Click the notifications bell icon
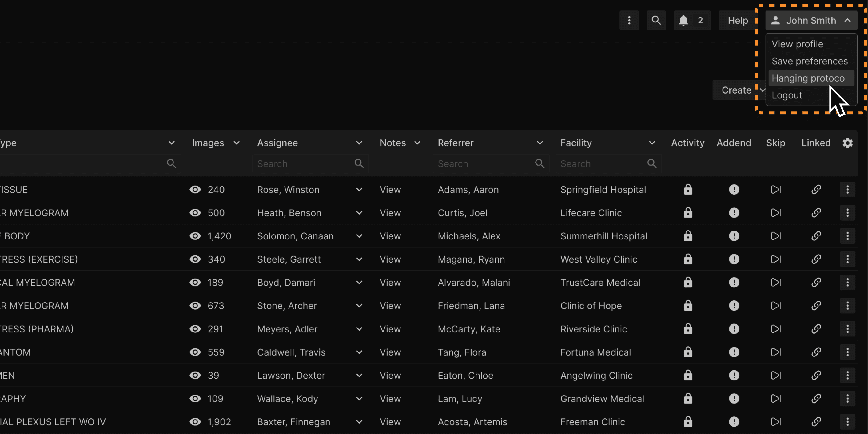This screenshot has height=434, width=868. click(x=683, y=21)
